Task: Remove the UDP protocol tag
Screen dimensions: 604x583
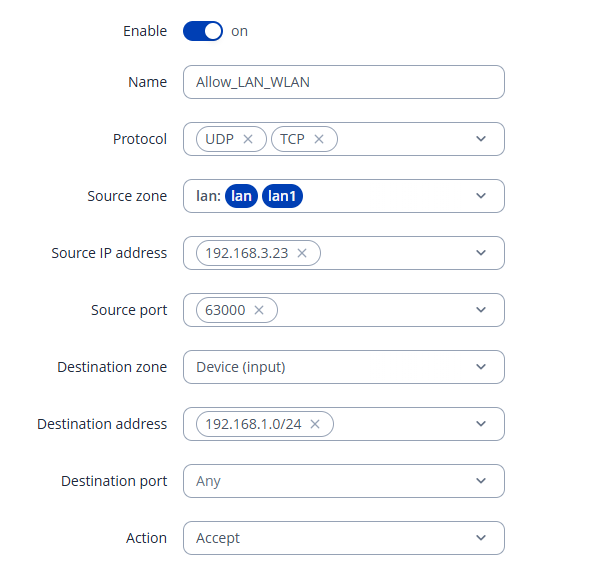Action: coord(248,139)
